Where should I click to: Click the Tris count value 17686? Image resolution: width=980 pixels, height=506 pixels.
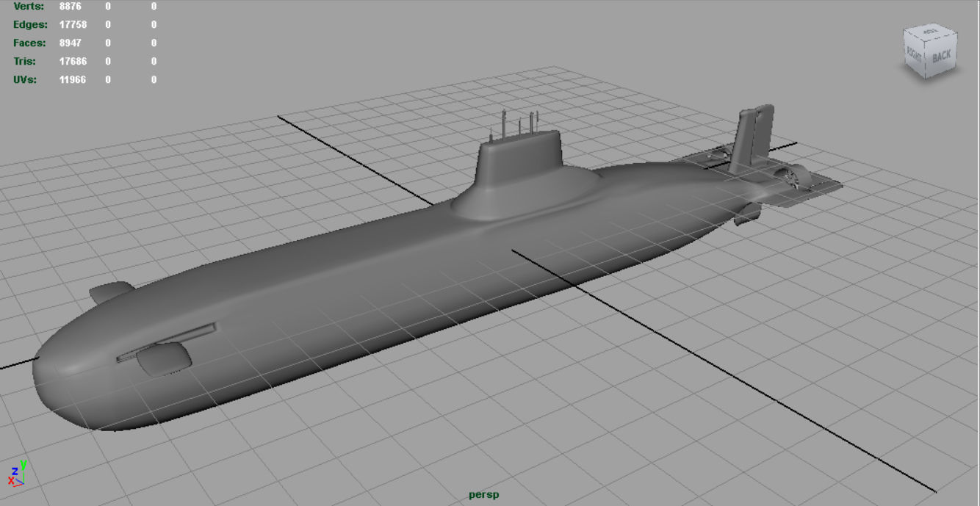point(73,61)
